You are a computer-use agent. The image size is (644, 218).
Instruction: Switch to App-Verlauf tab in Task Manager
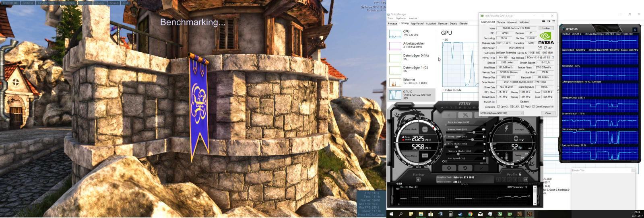[x=417, y=23]
